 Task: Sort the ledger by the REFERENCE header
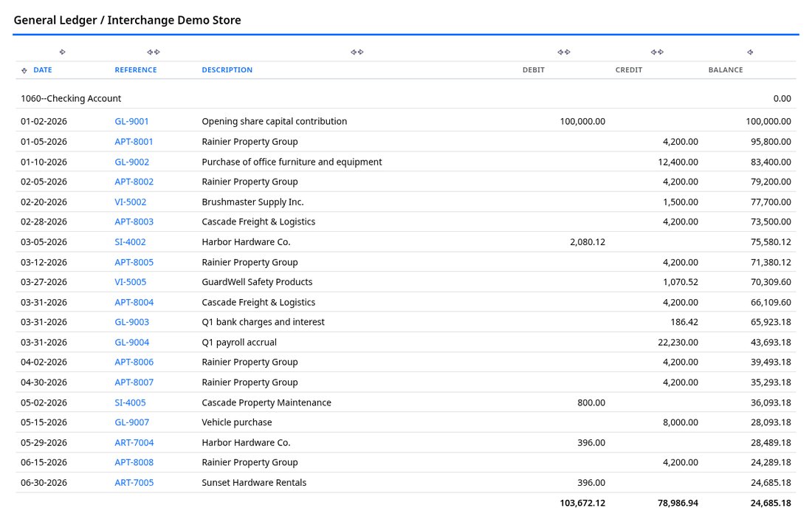136,70
